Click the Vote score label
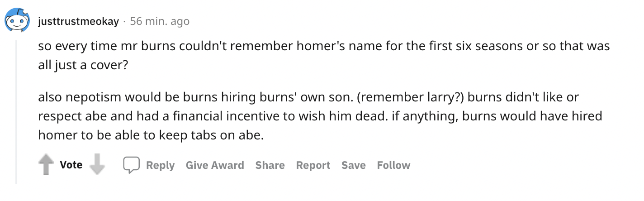This screenshot has height=201, width=644. tap(71, 165)
